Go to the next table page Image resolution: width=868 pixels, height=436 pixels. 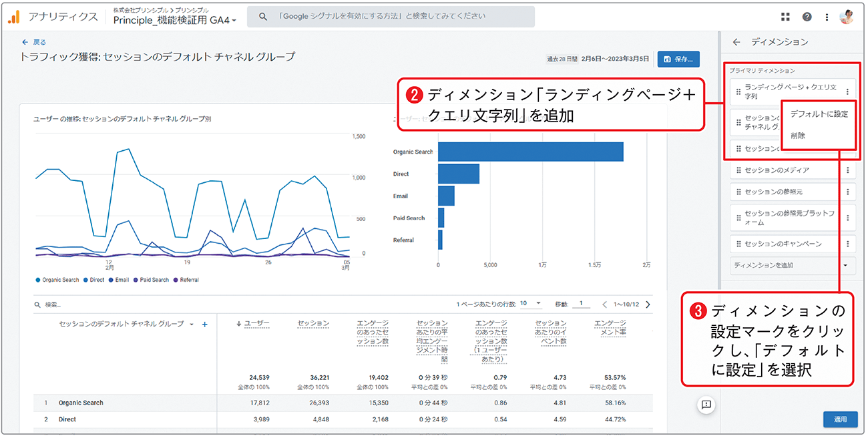click(x=647, y=304)
